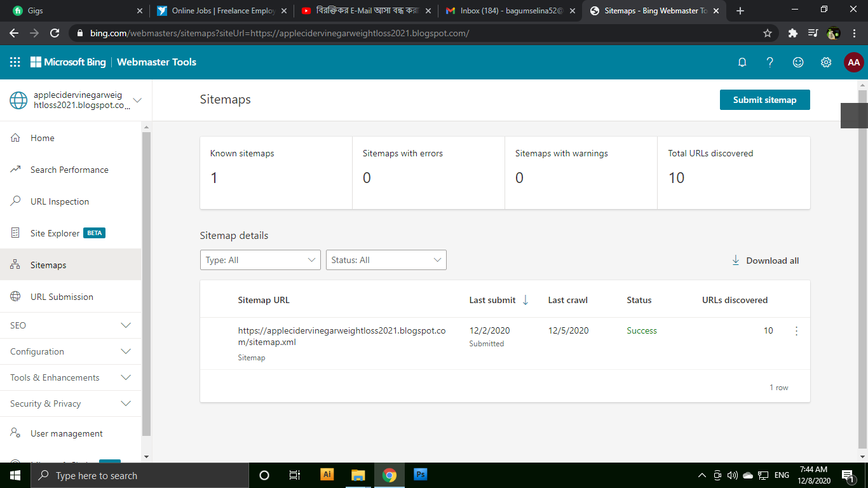Viewport: 868px width, 488px height.
Task: Open User management
Action: (x=66, y=433)
